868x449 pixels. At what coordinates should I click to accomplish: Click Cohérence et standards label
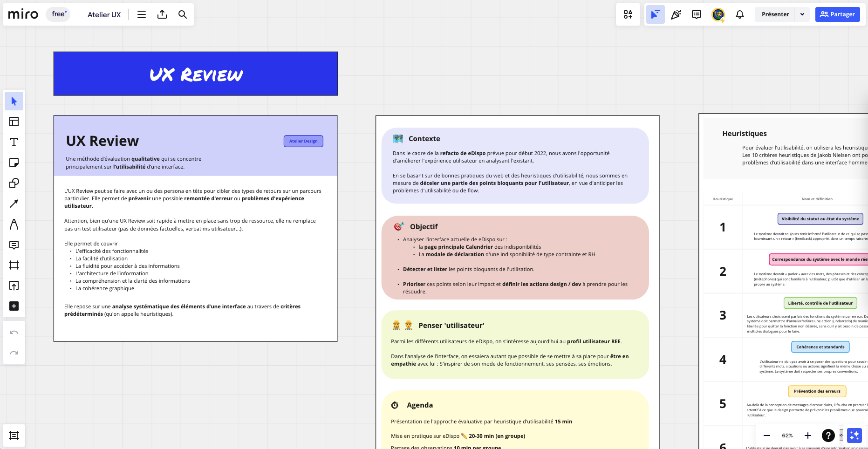(x=820, y=347)
